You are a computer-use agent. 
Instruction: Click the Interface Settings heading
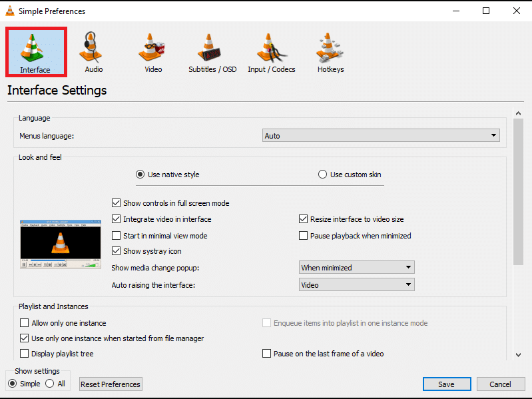[57, 90]
